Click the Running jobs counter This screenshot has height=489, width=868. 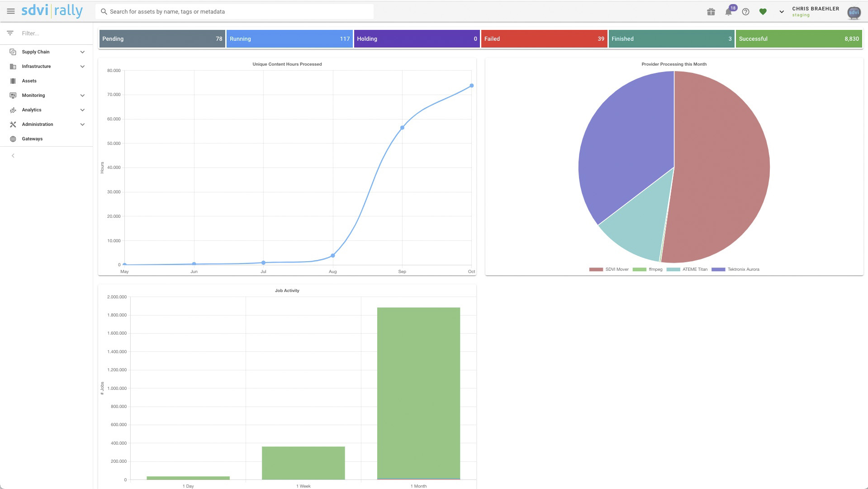(x=289, y=38)
